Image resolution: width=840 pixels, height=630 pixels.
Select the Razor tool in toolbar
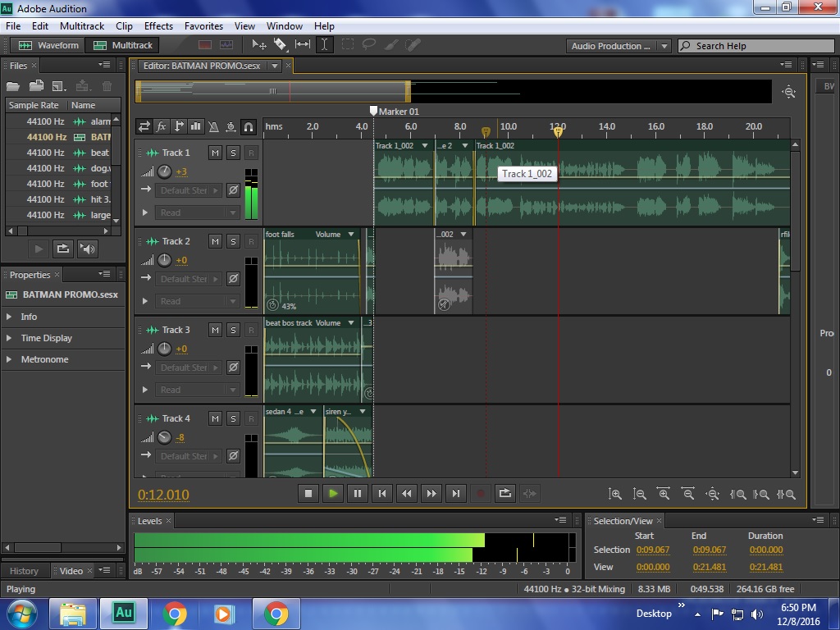coord(281,45)
